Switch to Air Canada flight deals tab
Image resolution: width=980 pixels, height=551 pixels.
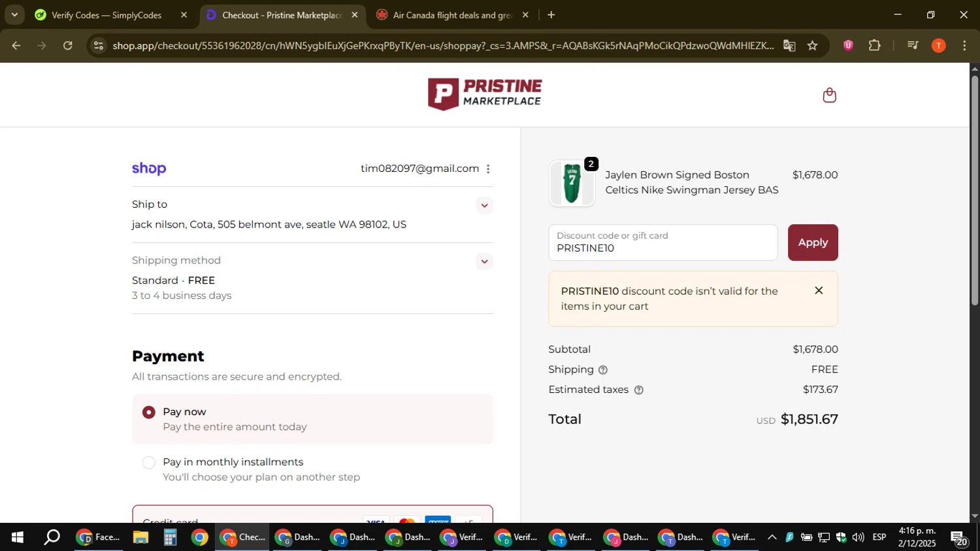(452, 15)
